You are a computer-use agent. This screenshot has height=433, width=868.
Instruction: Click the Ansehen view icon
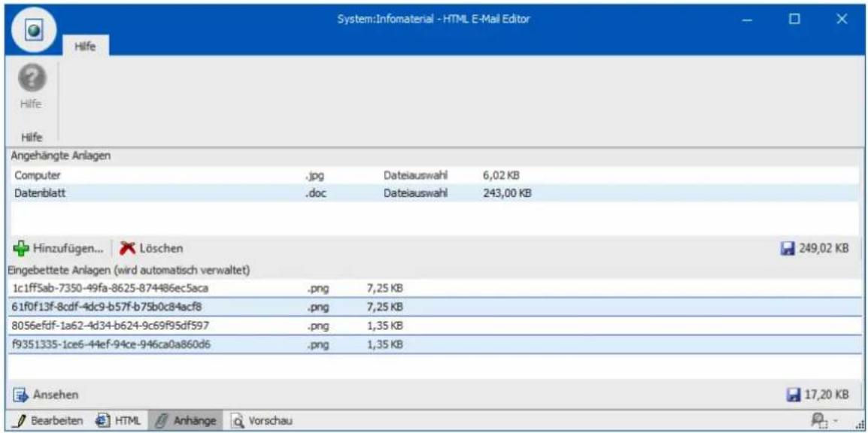(x=20, y=395)
